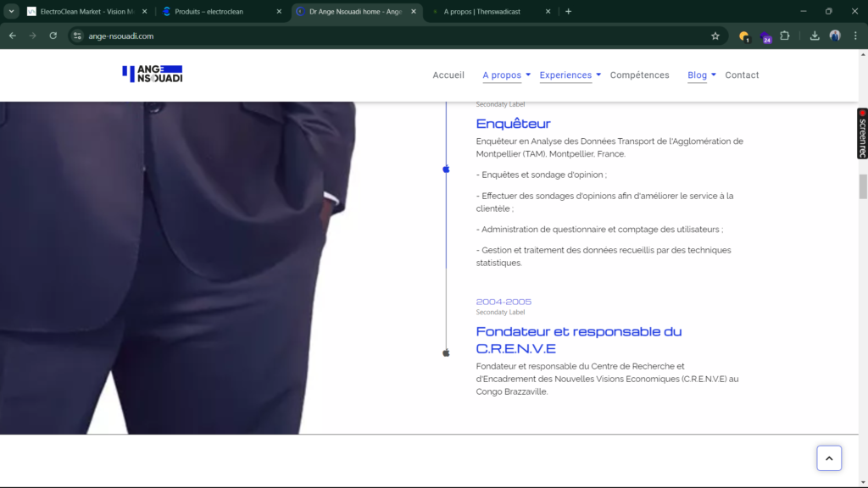868x488 pixels.
Task: Click the gray timeline marker beside C.R.E.N.V.E
Action: [446, 353]
